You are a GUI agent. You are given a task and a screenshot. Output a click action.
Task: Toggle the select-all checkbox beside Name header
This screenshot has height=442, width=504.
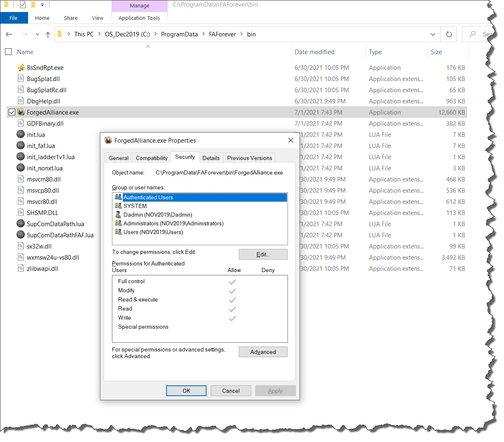[x=8, y=52]
